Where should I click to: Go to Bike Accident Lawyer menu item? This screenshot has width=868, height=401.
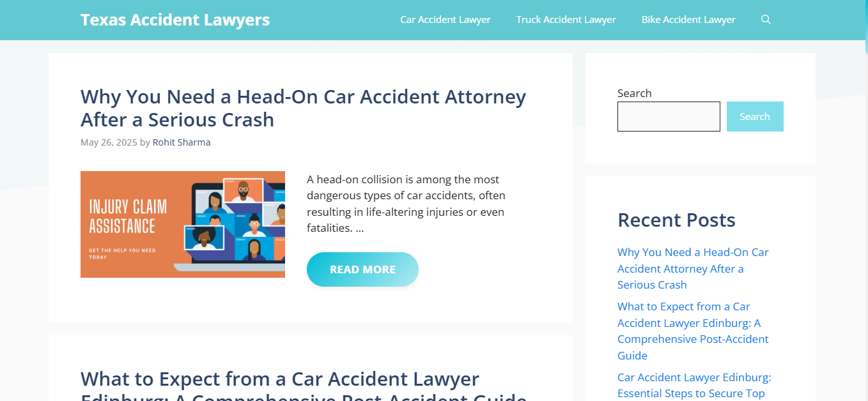688,20
